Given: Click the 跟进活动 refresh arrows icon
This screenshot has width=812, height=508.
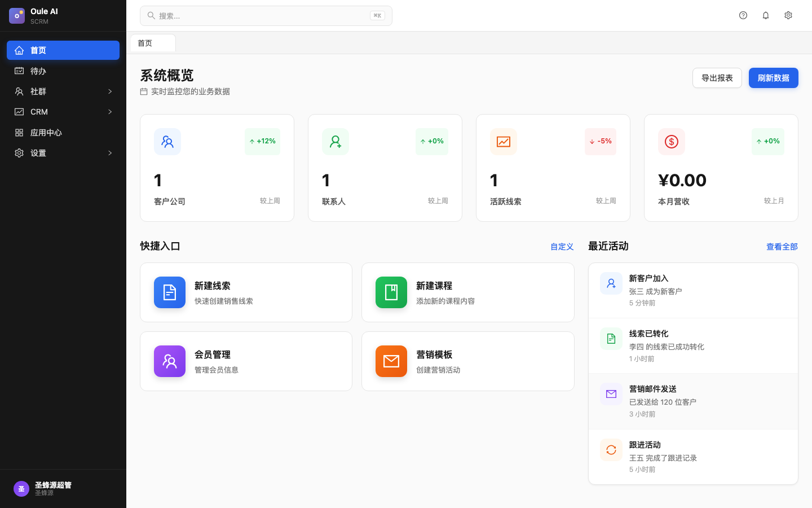Looking at the screenshot, I should pyautogui.click(x=611, y=450).
